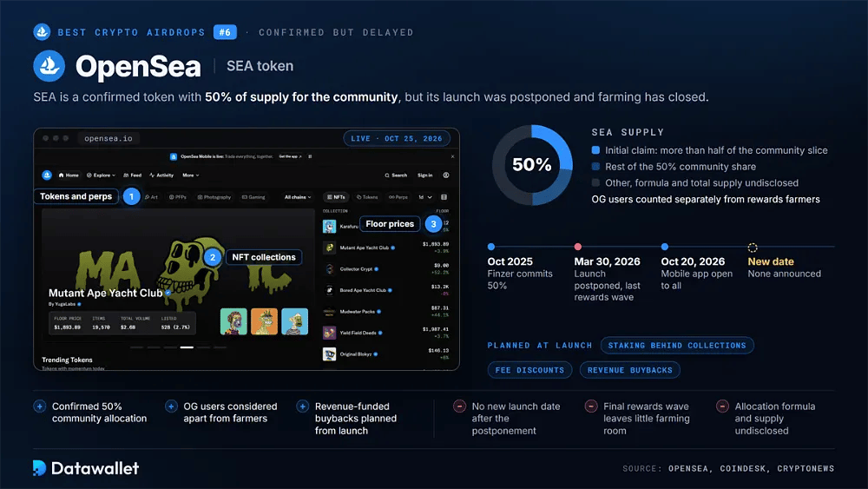Open the green-background ape NFT thumbnail
Image resolution: width=868 pixels, height=489 pixels.
click(x=233, y=321)
